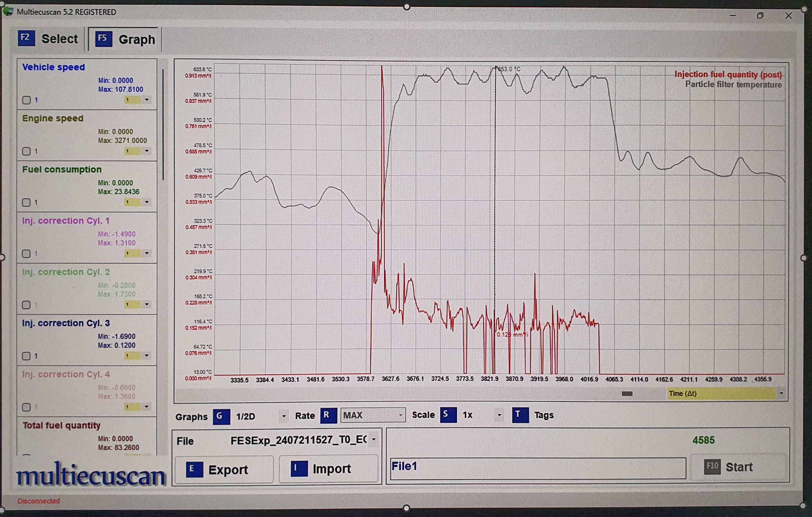
Task: Click the 4585 sample counter value
Action: tap(703, 440)
